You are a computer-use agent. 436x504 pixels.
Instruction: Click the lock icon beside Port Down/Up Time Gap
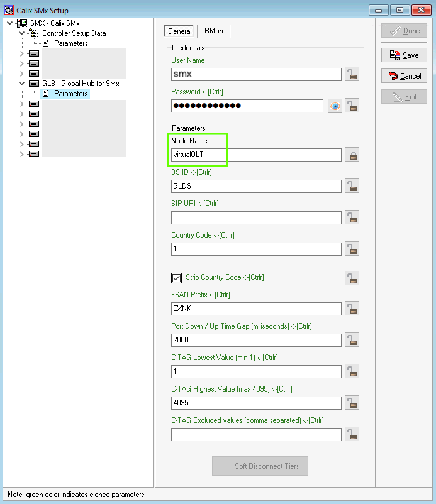click(x=352, y=340)
